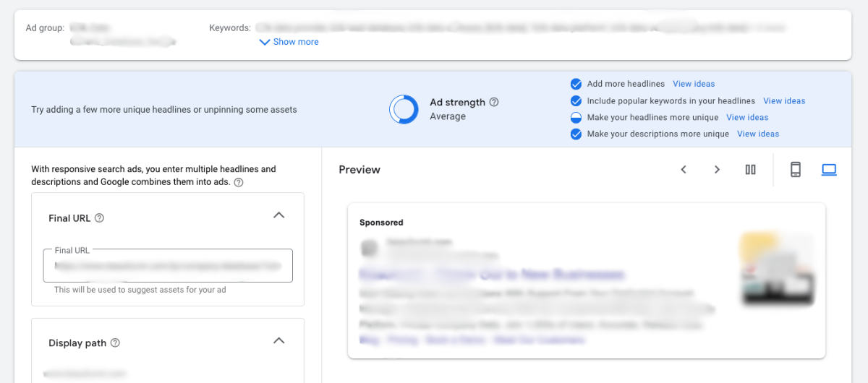This screenshot has width=868, height=383.
Task: Show the next ad preview
Action: [x=717, y=170]
